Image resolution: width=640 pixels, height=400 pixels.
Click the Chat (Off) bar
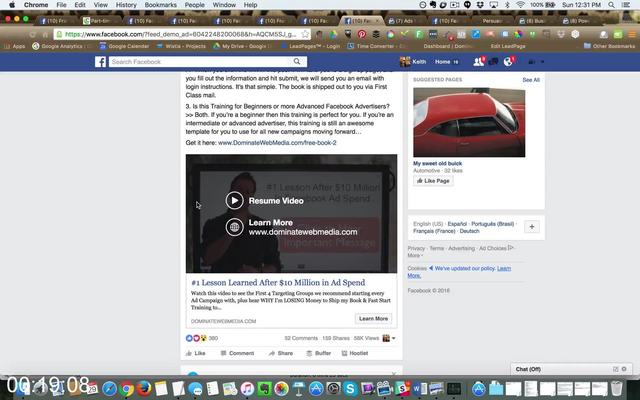(x=528, y=369)
